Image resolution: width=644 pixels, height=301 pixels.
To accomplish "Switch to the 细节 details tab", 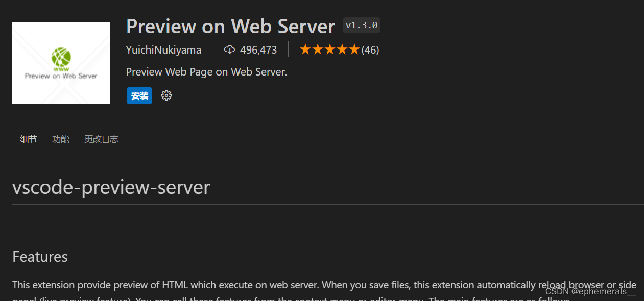I will [x=29, y=139].
